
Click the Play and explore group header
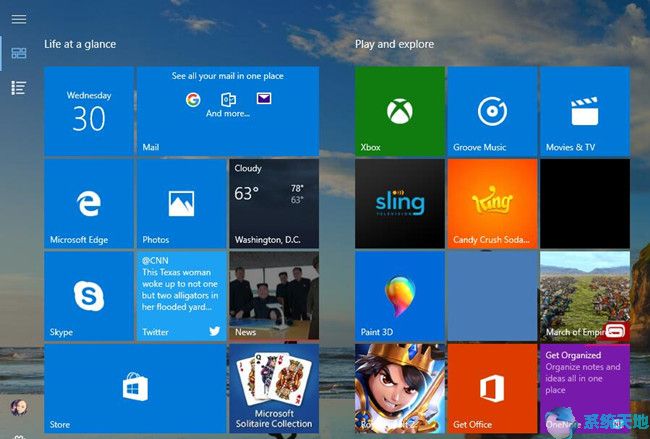pyautogui.click(x=394, y=44)
